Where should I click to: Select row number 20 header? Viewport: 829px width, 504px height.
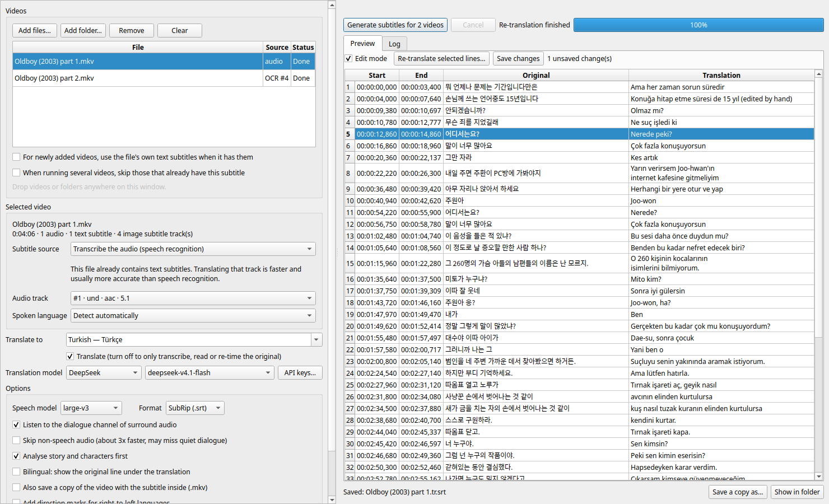350,326
